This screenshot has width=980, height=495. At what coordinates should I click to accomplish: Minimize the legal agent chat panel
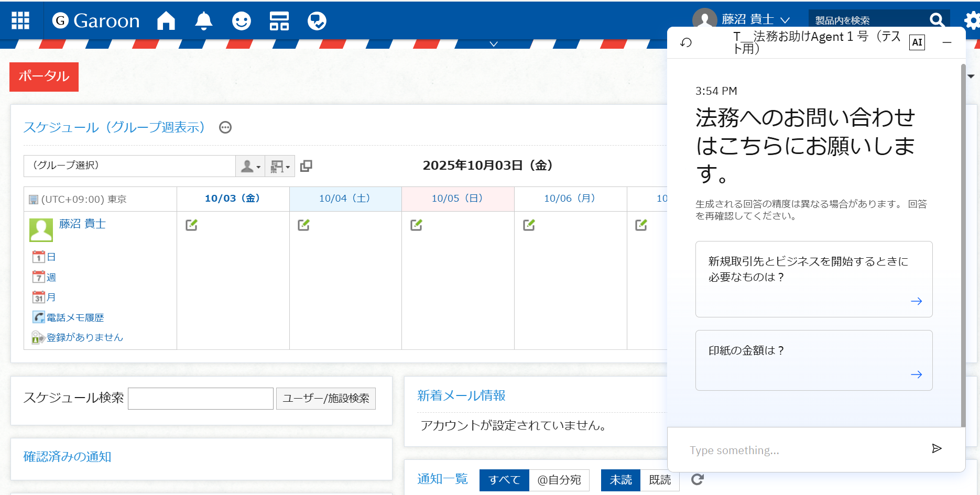[947, 42]
